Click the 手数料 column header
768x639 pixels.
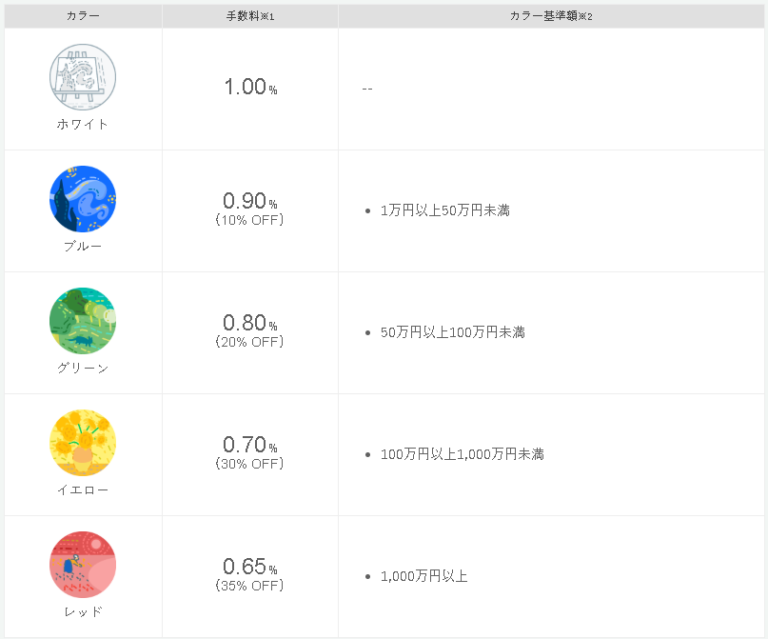click(250, 17)
